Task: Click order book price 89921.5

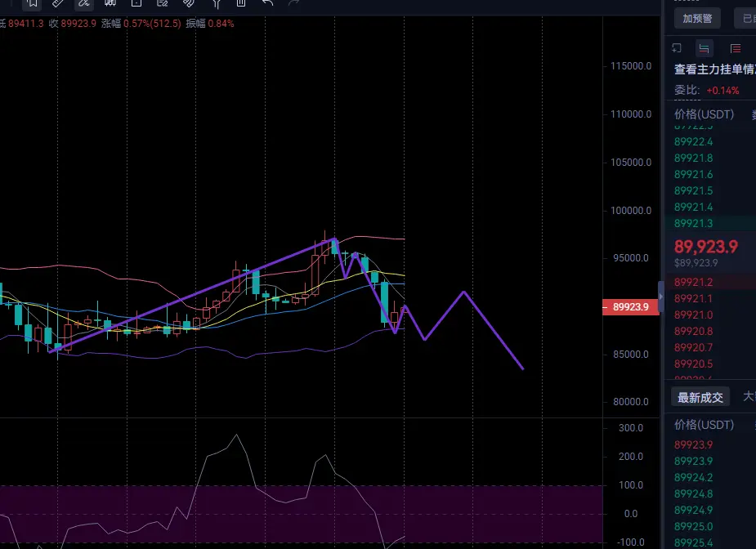Action: coord(693,191)
